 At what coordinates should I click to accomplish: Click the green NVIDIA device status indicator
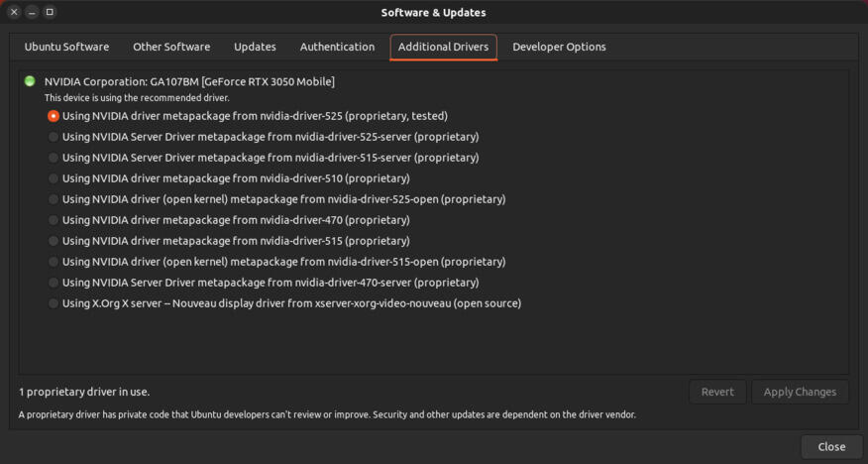tap(30, 81)
